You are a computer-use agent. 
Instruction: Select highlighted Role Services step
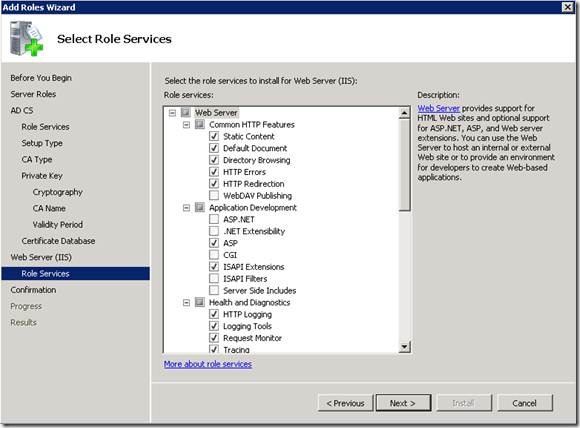pos(75,273)
